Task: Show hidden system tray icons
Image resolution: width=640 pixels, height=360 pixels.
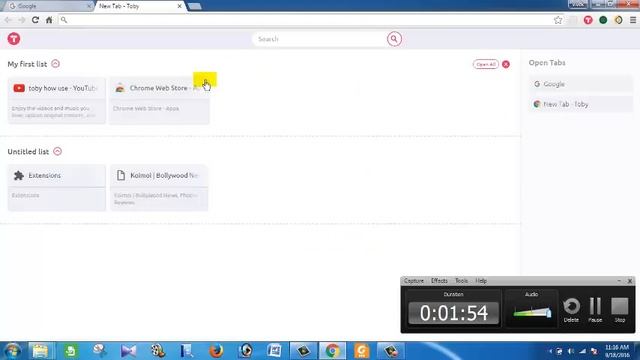Action: pyautogui.click(x=550, y=351)
